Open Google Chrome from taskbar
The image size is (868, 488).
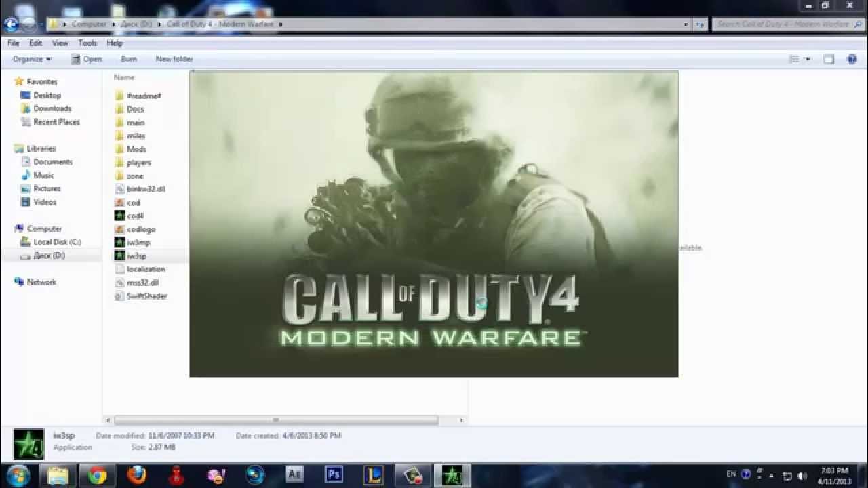(97, 474)
